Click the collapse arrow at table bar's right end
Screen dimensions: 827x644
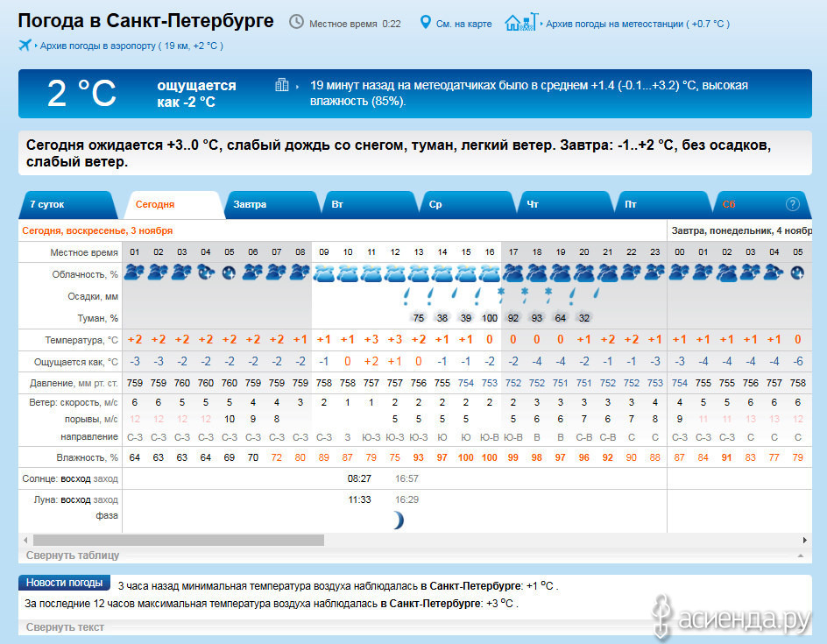pyautogui.click(x=801, y=556)
